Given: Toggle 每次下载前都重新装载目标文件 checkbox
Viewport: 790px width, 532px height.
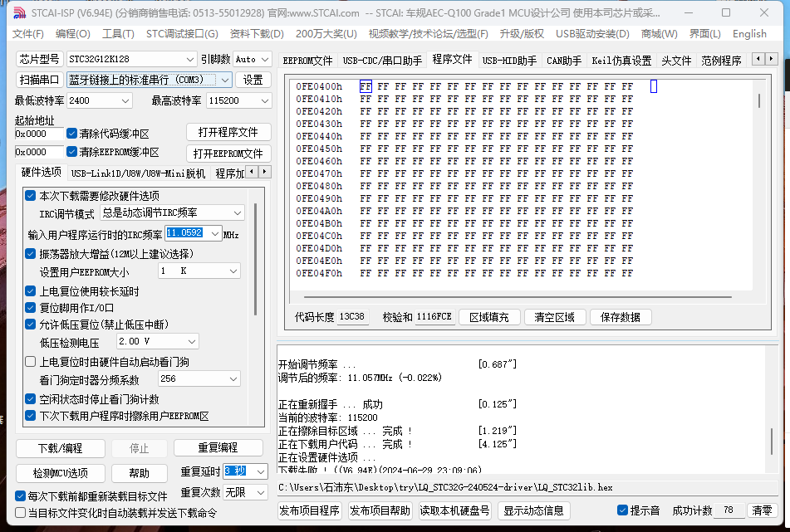Looking at the screenshot, I should point(21,496).
